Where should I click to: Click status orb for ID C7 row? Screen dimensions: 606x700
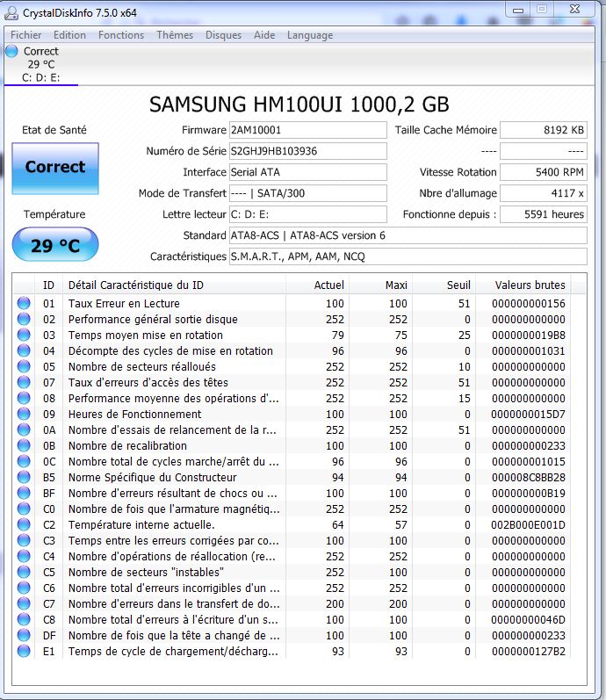(x=24, y=603)
